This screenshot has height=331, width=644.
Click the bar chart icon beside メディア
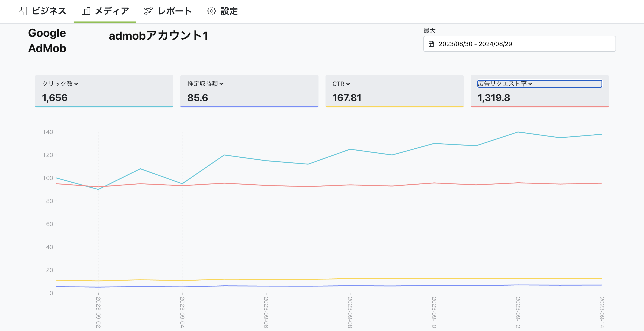pos(86,11)
